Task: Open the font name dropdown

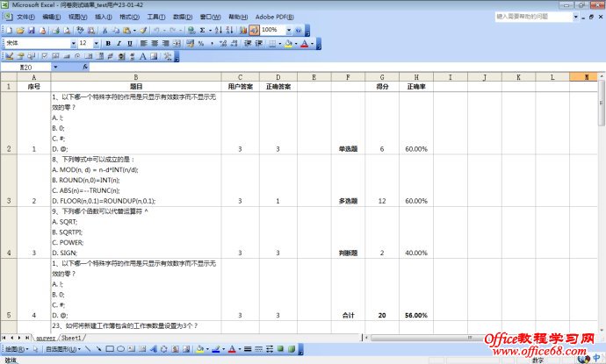Action: (71, 43)
